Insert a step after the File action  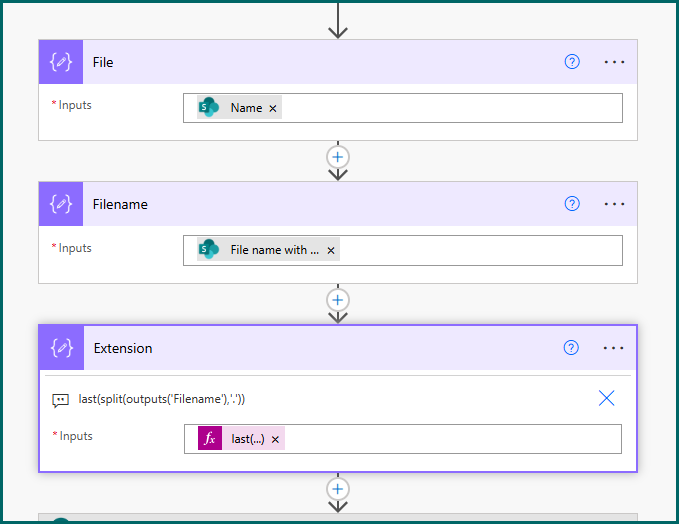coord(338,157)
